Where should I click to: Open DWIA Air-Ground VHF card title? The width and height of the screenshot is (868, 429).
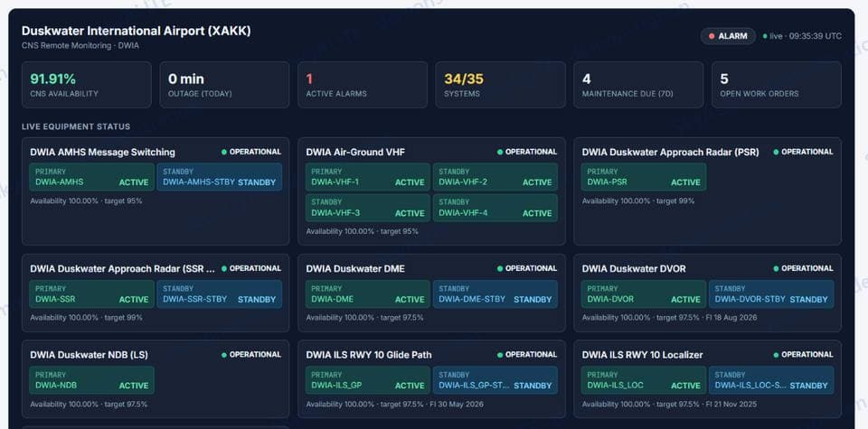[355, 152]
